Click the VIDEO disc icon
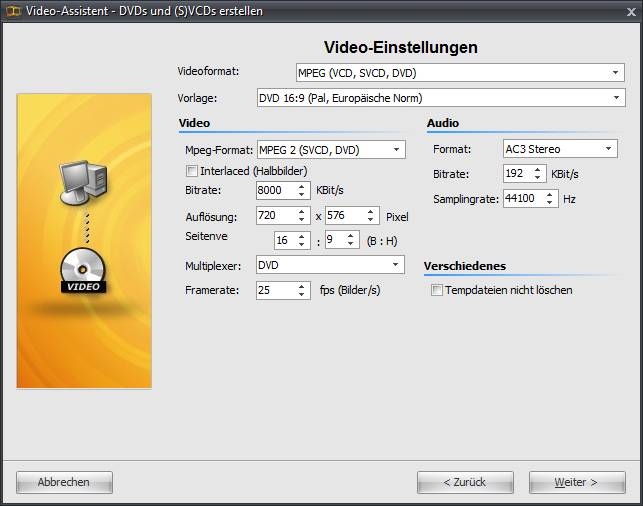Viewport: 643px width, 506px height. pos(83,272)
